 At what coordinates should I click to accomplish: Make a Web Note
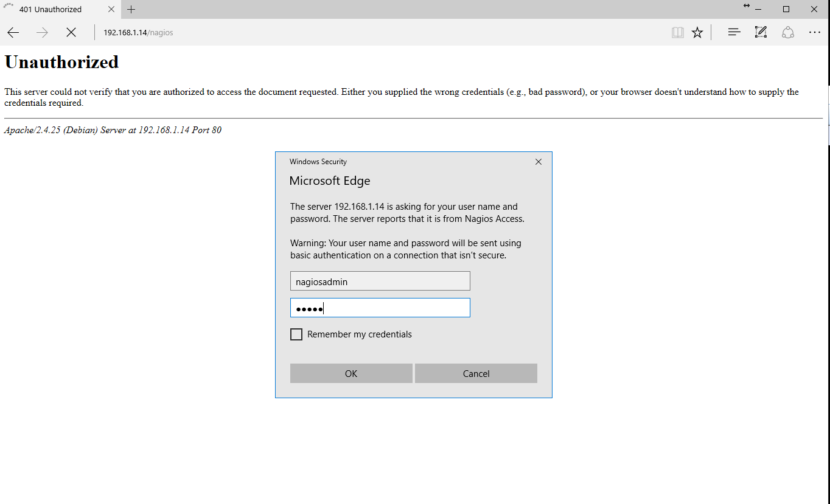click(x=761, y=33)
